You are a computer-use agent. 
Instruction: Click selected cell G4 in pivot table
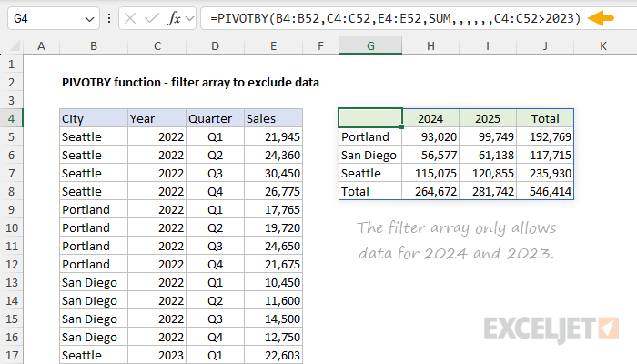370,118
